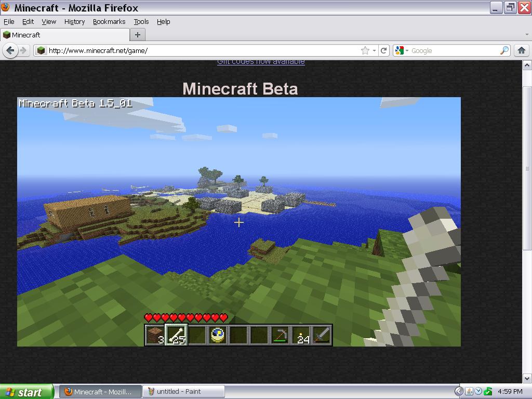
Task: Click the Minecraft Beta heading text
Action: click(x=240, y=88)
